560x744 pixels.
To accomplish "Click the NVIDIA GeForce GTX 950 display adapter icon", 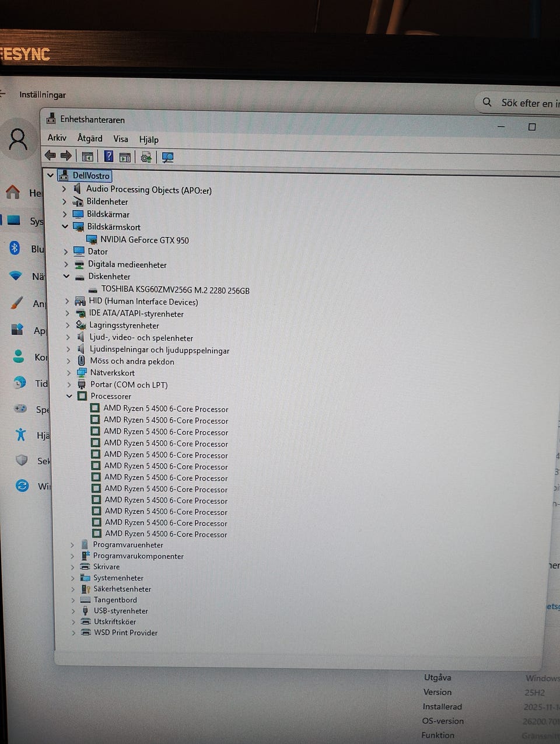I will [x=92, y=239].
